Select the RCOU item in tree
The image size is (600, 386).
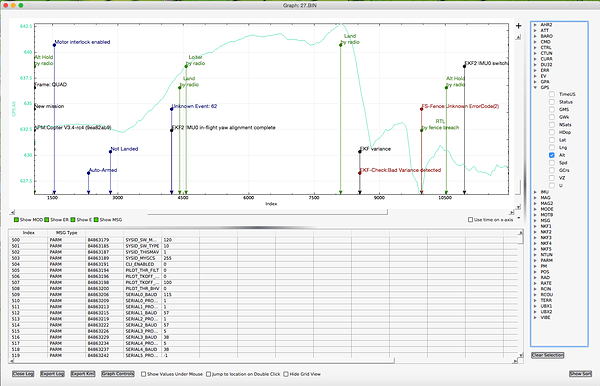[546, 295]
